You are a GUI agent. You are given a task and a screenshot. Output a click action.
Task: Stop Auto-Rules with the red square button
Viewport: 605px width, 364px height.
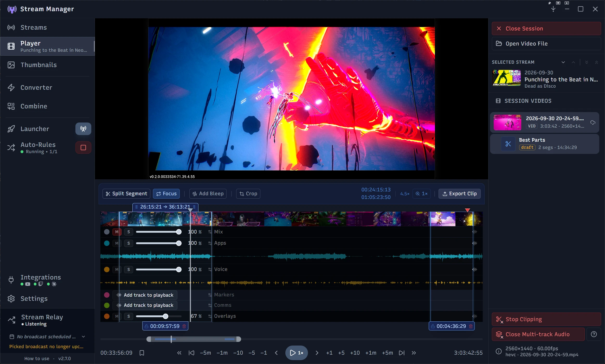click(x=83, y=148)
